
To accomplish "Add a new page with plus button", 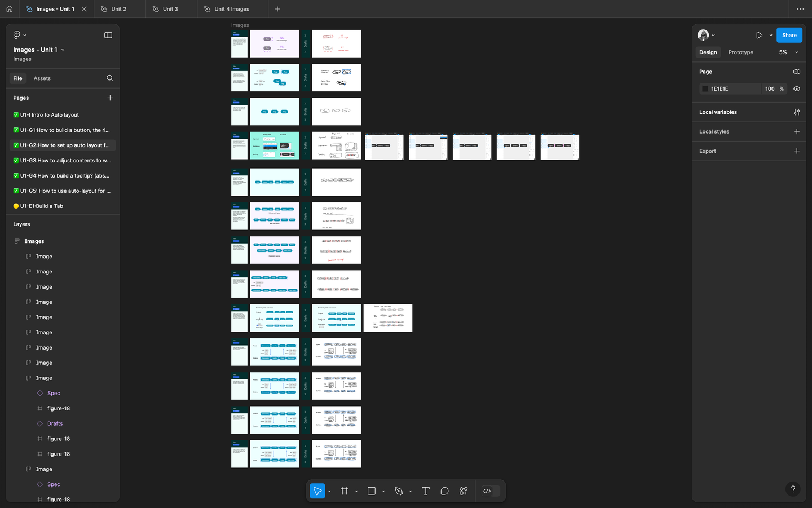I will 110,98.
